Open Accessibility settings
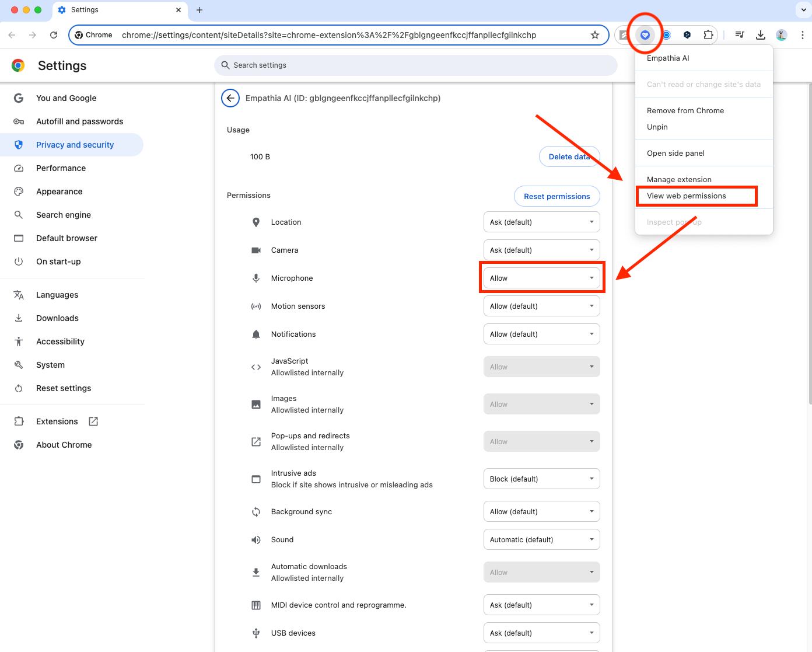The height and width of the screenshot is (652, 812). point(72,341)
